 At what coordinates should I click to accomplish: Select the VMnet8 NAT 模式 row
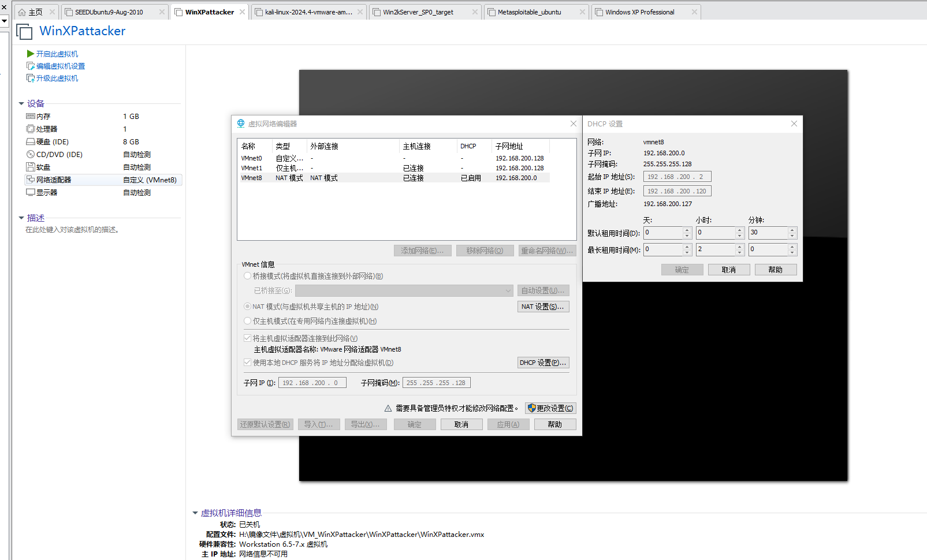pos(393,178)
